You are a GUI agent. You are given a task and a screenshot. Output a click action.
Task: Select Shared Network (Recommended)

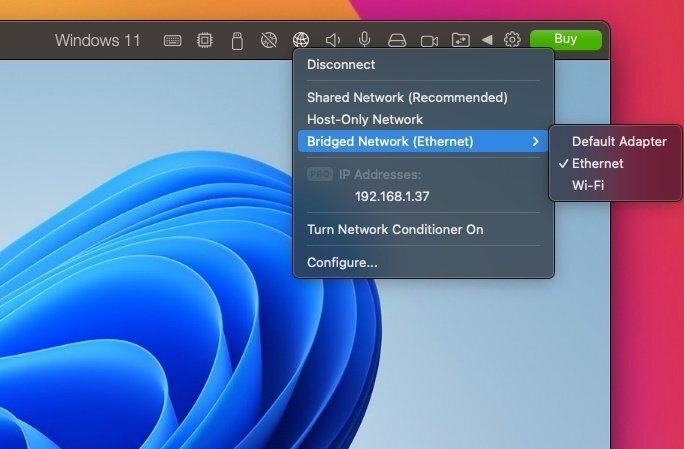point(422,97)
